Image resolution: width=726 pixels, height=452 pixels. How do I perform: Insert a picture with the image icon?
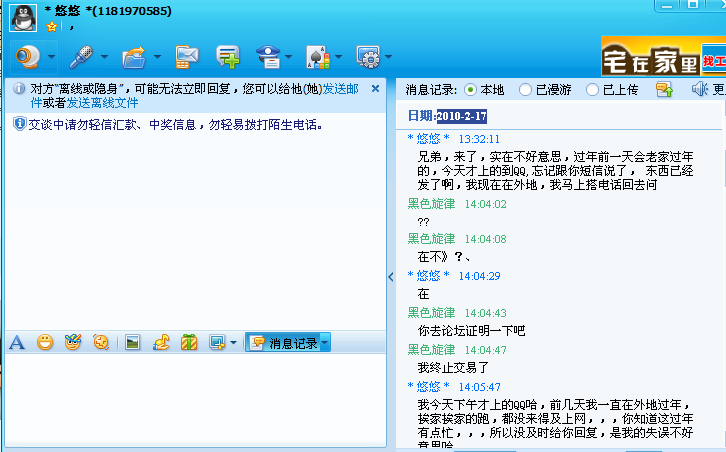pyautogui.click(x=132, y=343)
